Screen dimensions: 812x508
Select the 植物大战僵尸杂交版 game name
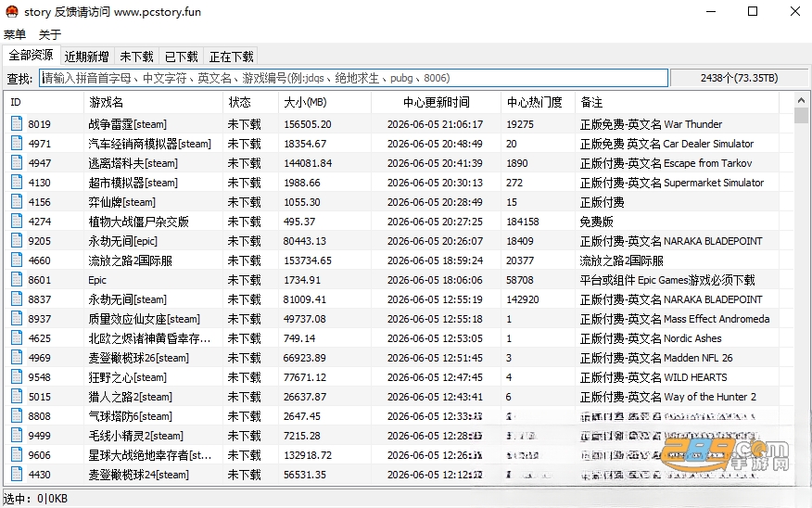pos(138,222)
